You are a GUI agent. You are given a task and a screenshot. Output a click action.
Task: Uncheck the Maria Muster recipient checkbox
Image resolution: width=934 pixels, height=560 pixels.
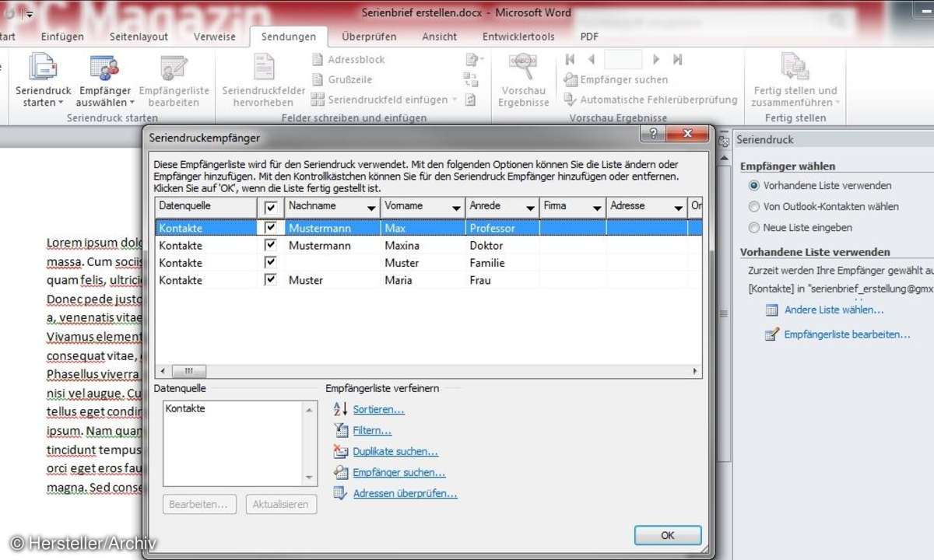[270, 279]
